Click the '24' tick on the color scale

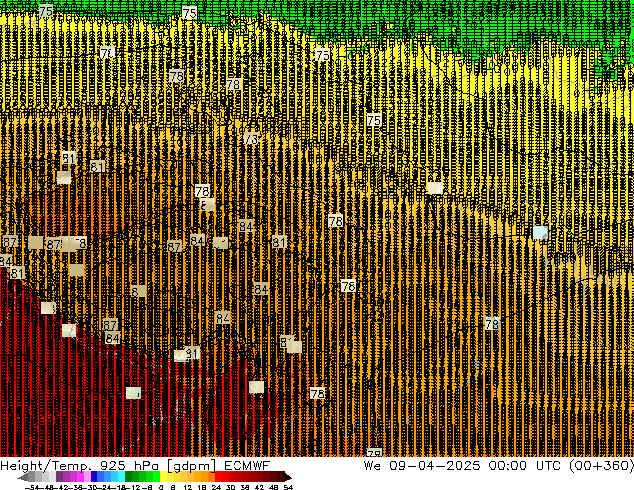216,487
